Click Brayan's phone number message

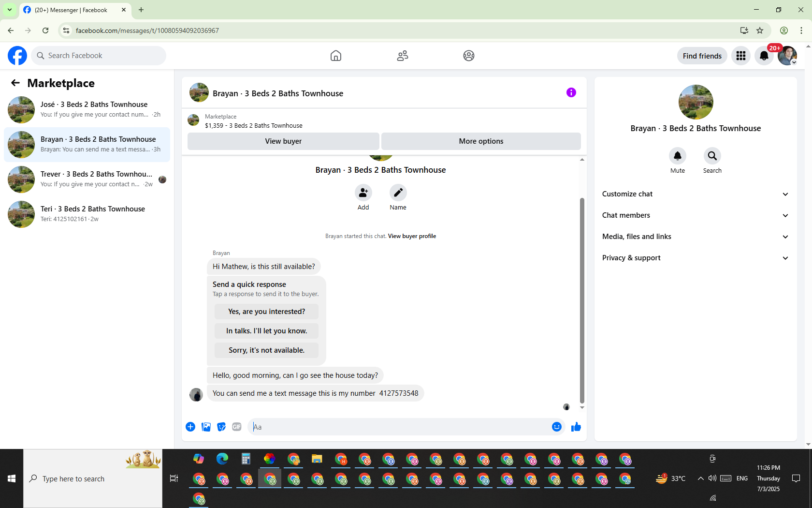316,393
